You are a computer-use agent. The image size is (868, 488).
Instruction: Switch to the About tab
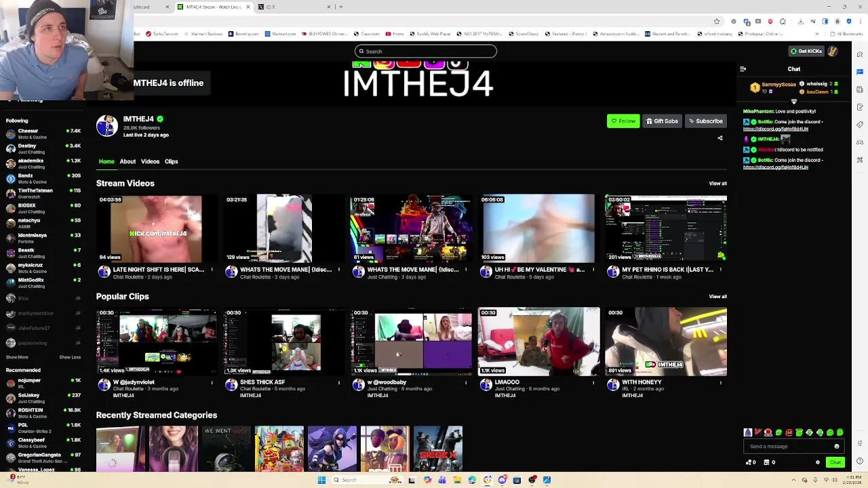[x=127, y=161]
